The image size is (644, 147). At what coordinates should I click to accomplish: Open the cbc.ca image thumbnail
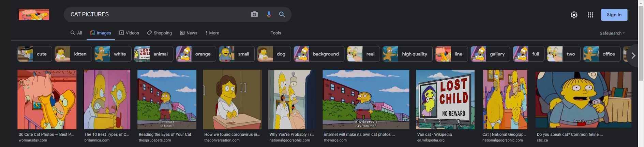tap(583, 99)
